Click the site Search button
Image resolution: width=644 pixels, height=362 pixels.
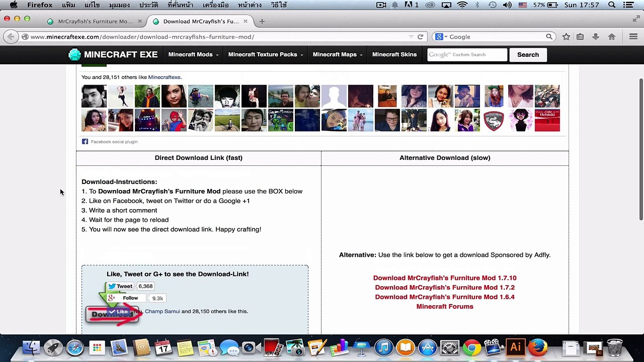click(528, 55)
